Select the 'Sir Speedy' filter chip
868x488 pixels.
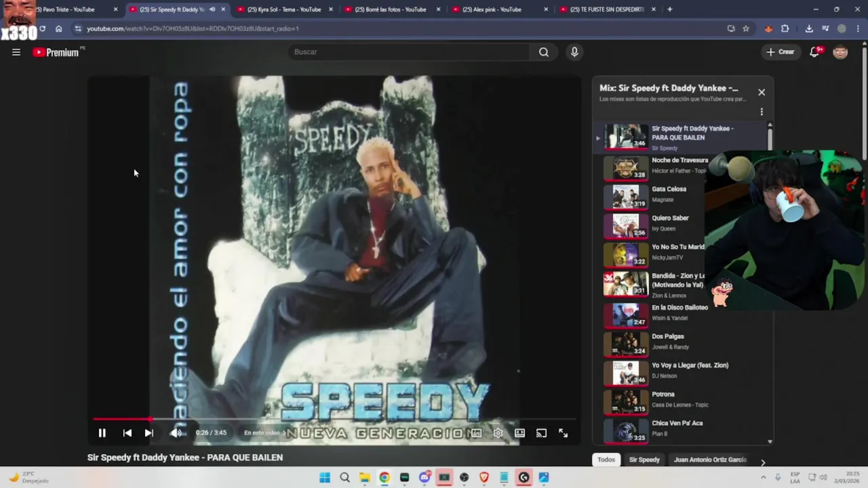pyautogui.click(x=644, y=460)
